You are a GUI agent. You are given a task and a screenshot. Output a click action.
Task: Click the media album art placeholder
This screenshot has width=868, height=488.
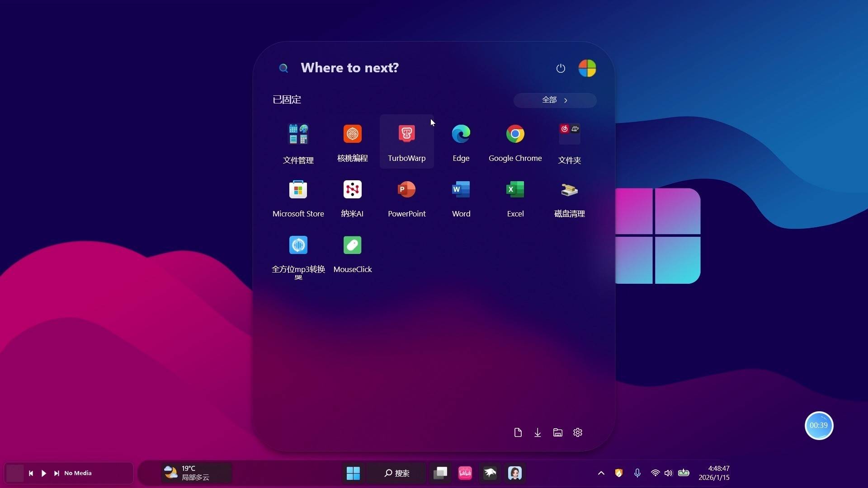[15, 473]
